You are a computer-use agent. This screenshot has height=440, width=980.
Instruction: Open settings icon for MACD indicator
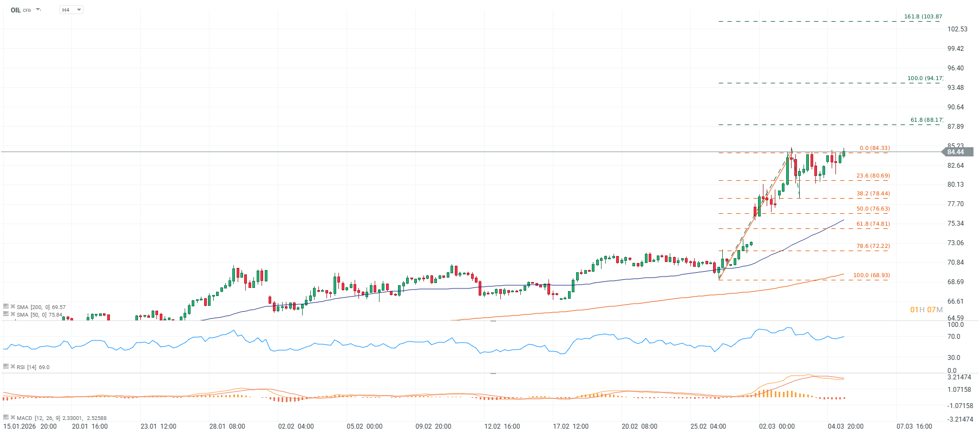[x=6, y=417]
